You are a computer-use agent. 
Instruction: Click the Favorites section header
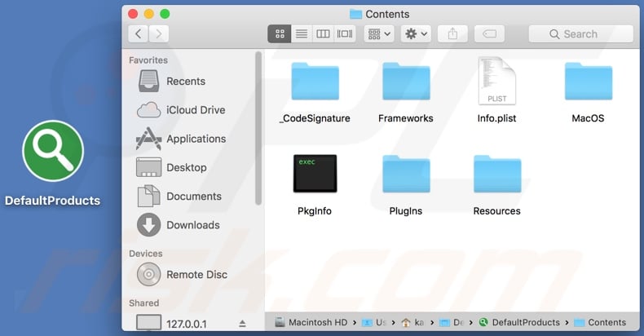[148, 60]
